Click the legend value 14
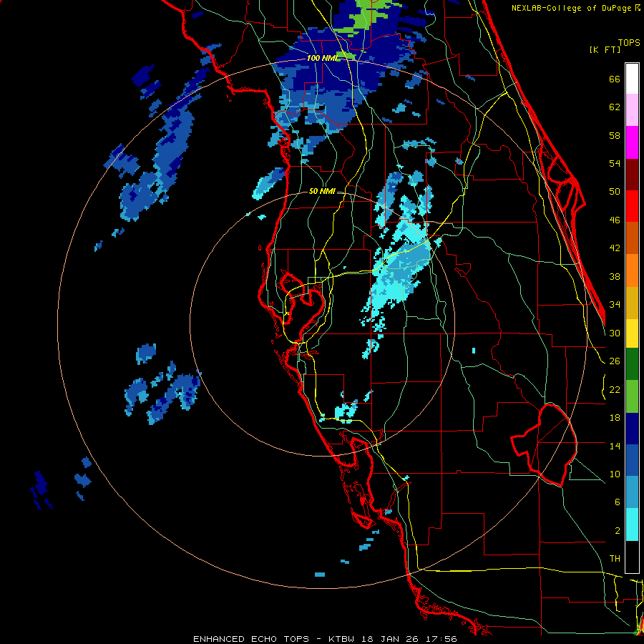Viewport: 644px width, 644px height. pyautogui.click(x=615, y=446)
